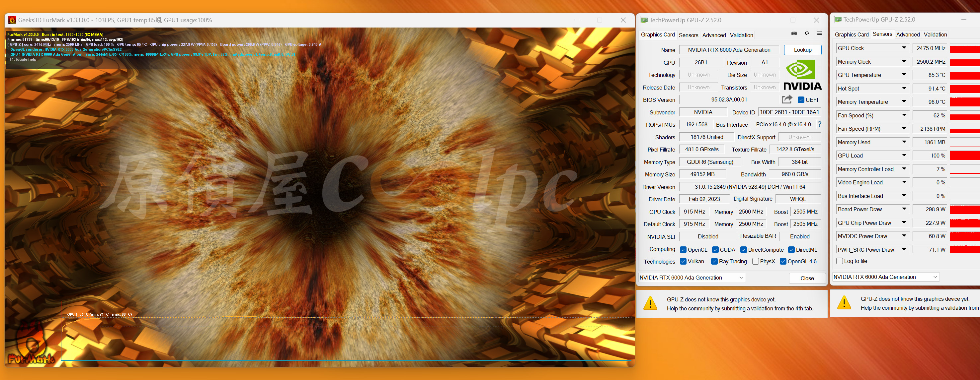The image size is (980, 380).
Task: Click the Close button in GPU-Z
Action: (807, 278)
